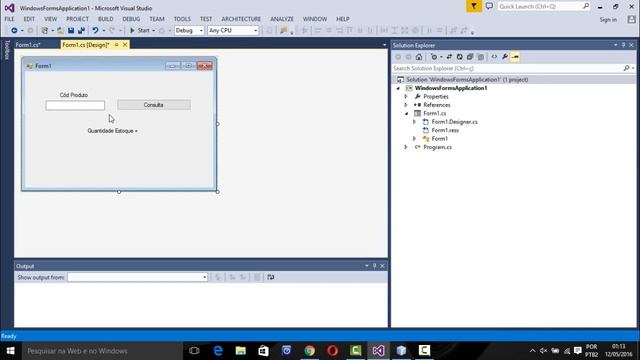The width and height of the screenshot is (640, 360).
Task: Open the ARCHITECTURE menu
Action: [x=241, y=19]
